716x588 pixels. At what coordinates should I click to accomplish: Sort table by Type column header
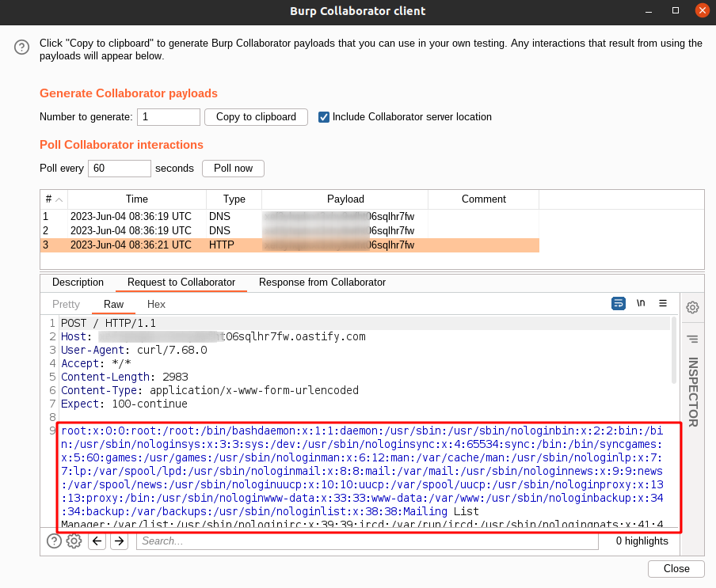[234, 199]
